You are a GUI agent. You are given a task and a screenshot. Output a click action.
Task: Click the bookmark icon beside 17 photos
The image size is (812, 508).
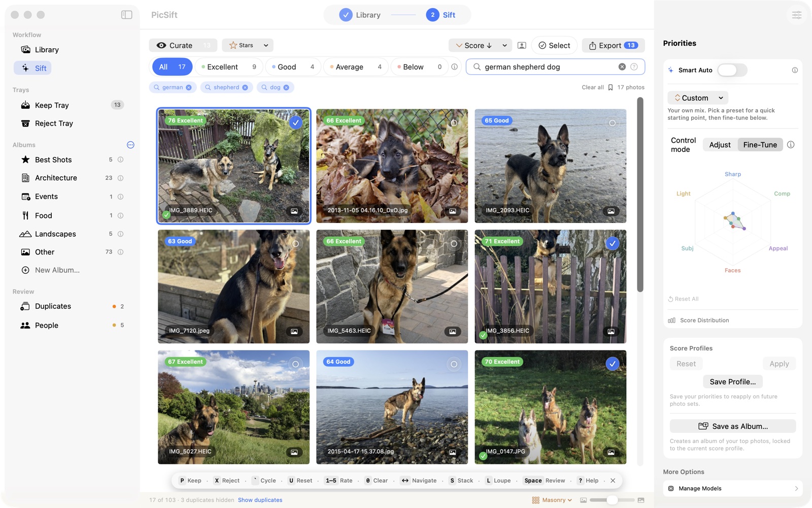[x=611, y=87]
